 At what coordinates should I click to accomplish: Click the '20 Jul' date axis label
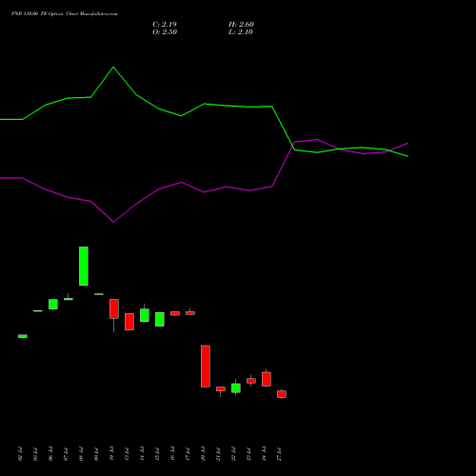pyautogui.click(x=203, y=454)
